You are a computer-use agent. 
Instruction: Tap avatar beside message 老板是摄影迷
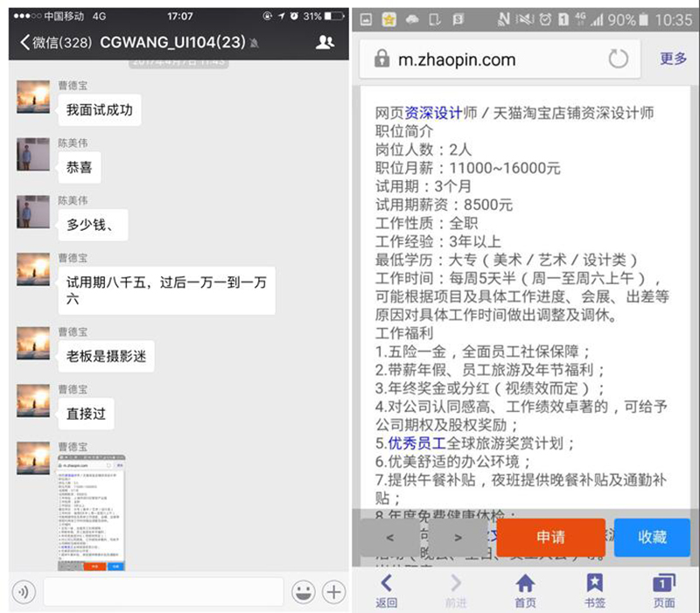click(x=33, y=343)
